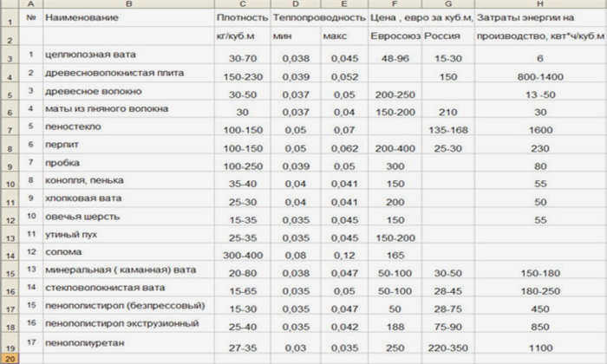607x364 pixels.
Task: Click the 'целлюлозная вата' name cell
Action: click(x=129, y=55)
